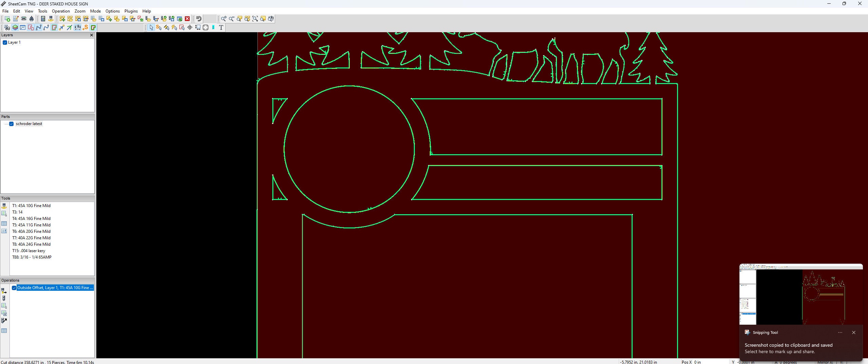
Task: Uncheck the Layer 1 visibility checkbox
Action: point(5,42)
